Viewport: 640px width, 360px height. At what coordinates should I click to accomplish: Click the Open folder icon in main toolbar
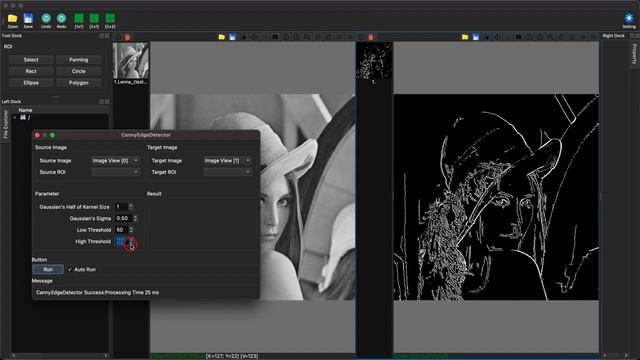tap(13, 18)
